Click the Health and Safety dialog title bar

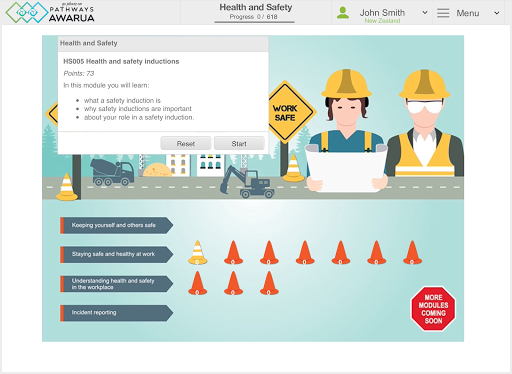click(163, 43)
